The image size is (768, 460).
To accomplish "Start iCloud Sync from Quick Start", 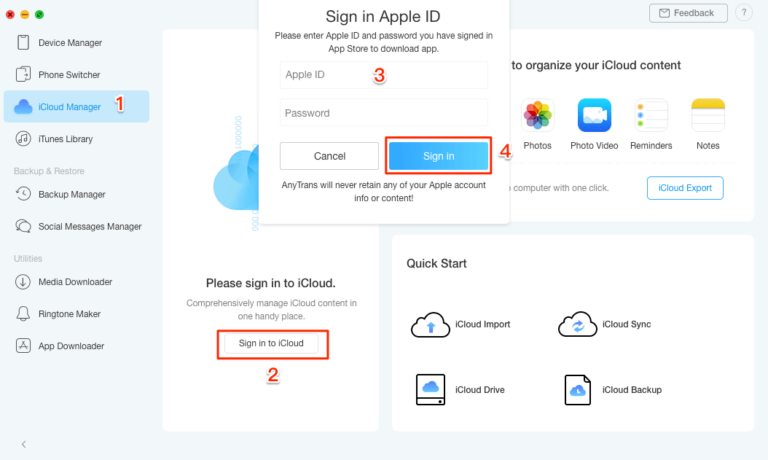I will [577, 325].
